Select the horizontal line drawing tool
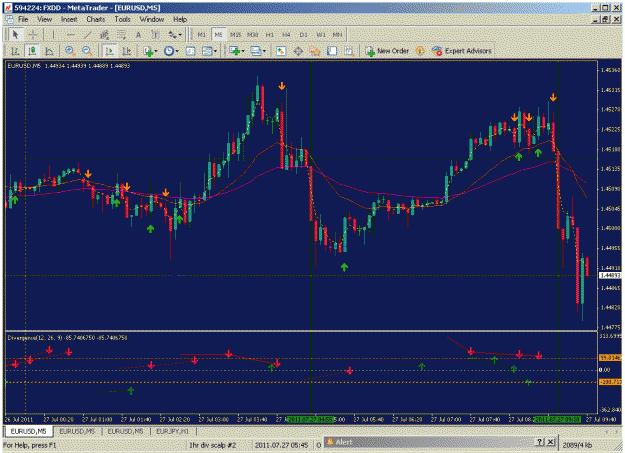625x453 pixels. [71, 35]
